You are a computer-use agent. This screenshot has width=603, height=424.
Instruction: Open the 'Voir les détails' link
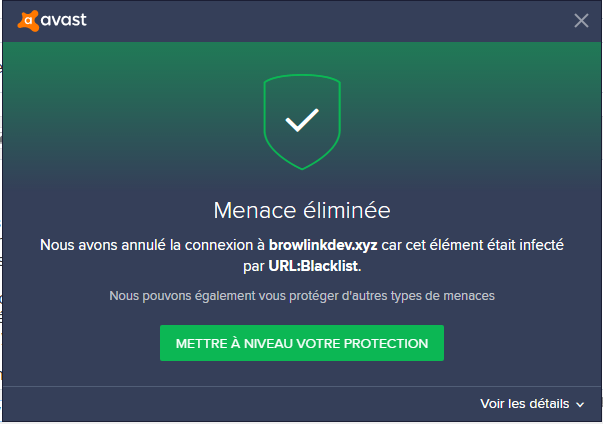[x=525, y=404]
